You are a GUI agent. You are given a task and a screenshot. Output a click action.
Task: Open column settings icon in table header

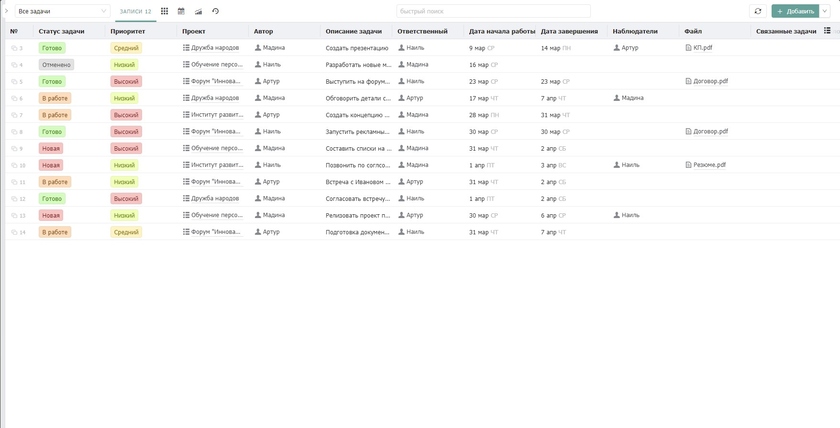827,31
